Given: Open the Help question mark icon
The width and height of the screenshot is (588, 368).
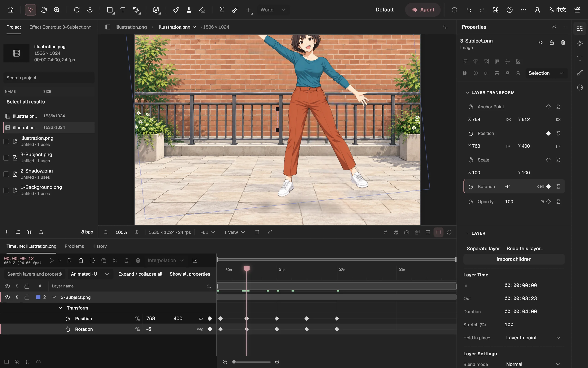Looking at the screenshot, I should point(510,10).
